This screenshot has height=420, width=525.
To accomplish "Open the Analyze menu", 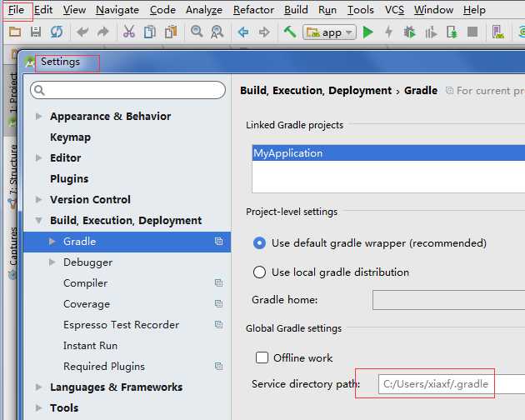I will tap(204, 10).
